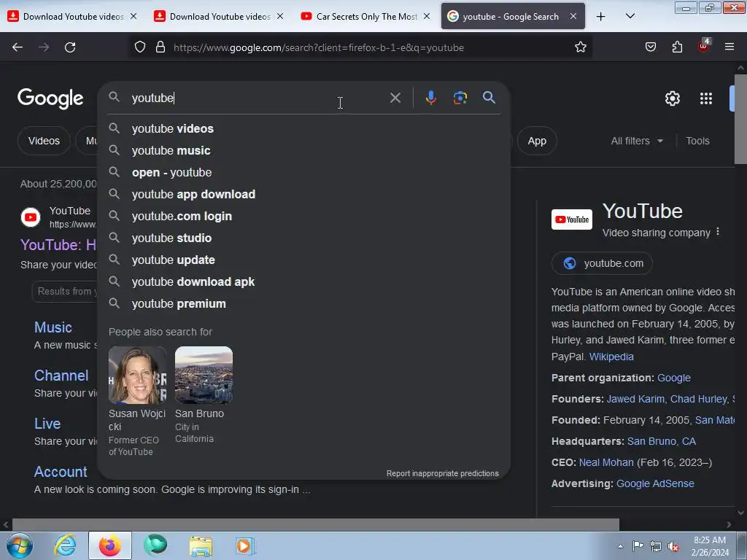Open the tracking protection shield icon

pyautogui.click(x=139, y=47)
